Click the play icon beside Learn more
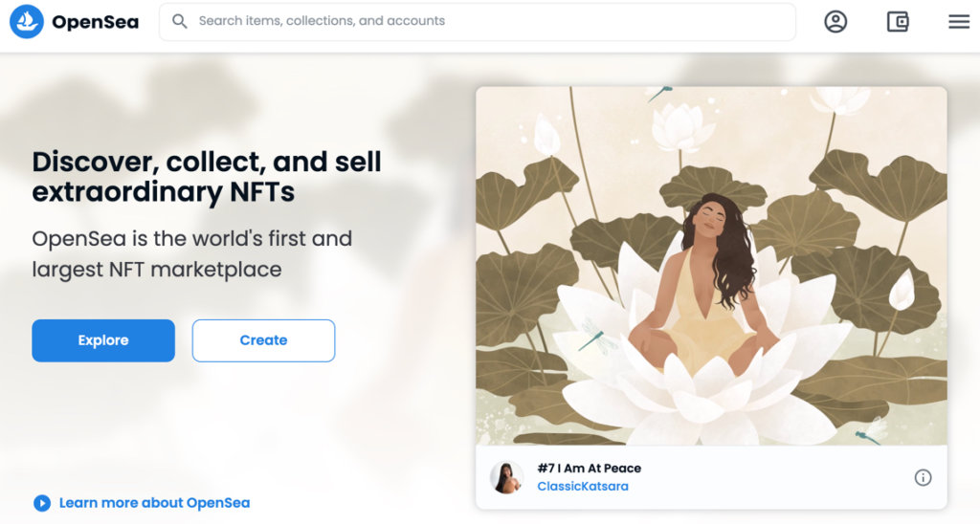 [41, 503]
